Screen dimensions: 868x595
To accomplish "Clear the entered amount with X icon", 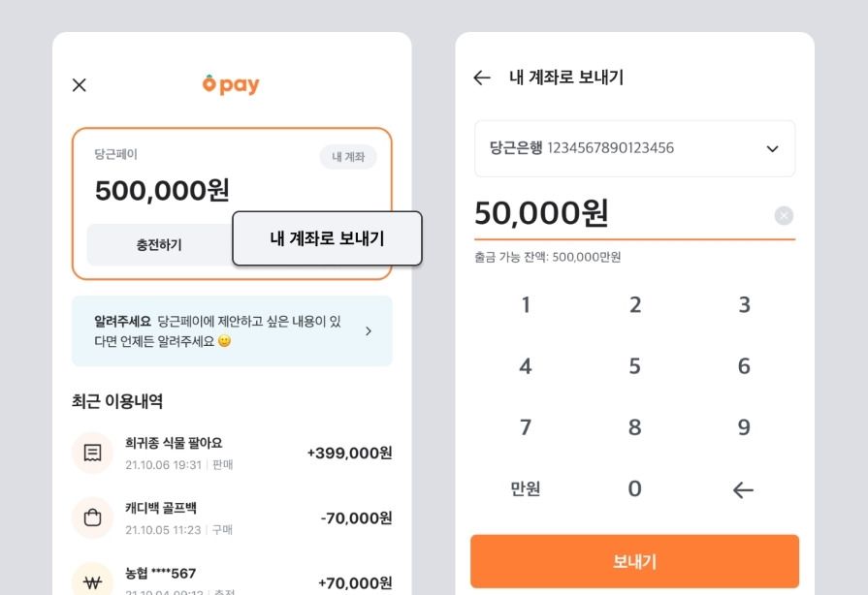I will tap(784, 216).
